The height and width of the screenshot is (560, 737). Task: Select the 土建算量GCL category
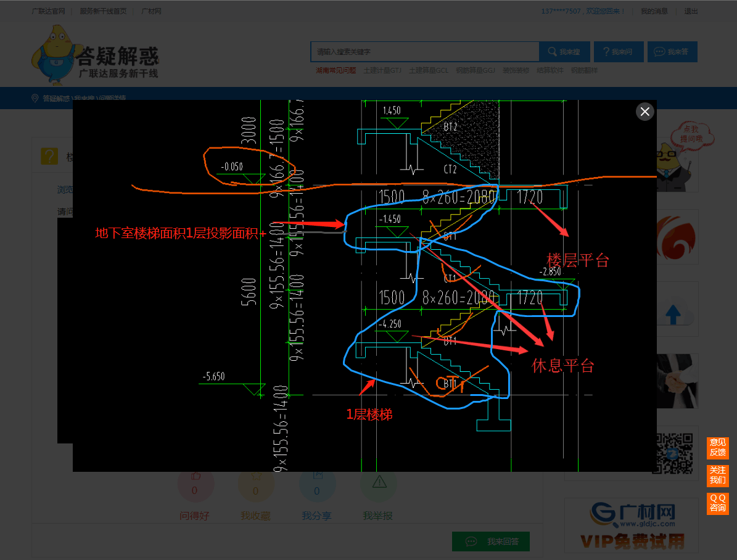click(428, 70)
